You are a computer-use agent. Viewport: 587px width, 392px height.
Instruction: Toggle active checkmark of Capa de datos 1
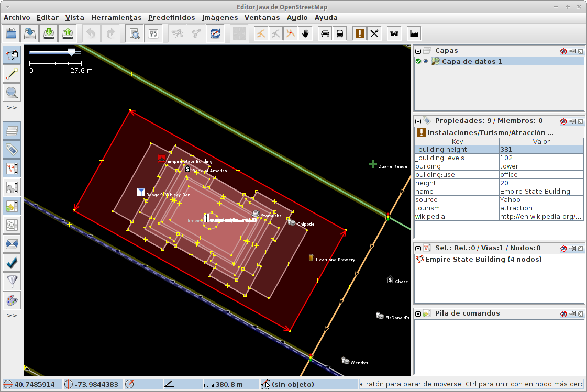[x=418, y=61]
